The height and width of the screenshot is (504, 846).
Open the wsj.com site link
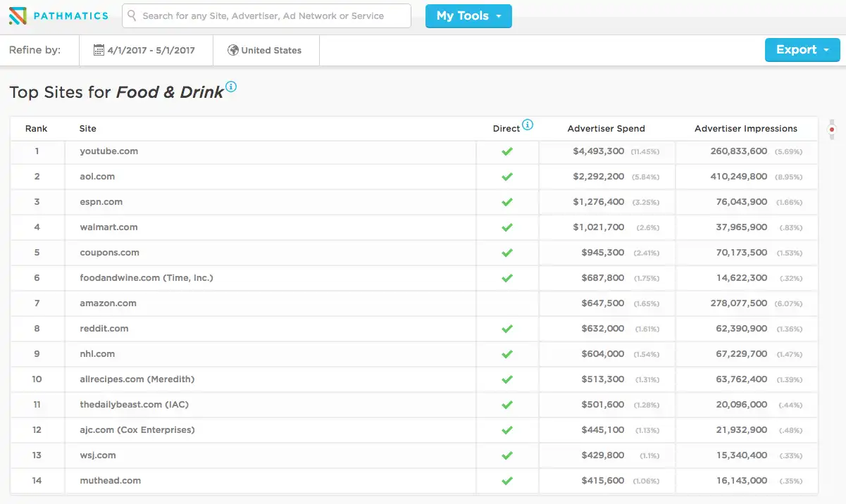(98, 455)
